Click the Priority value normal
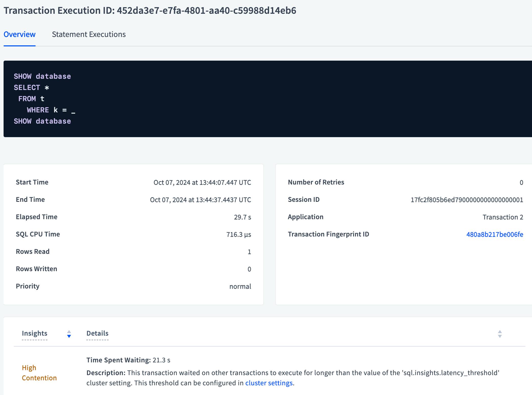 click(x=240, y=286)
